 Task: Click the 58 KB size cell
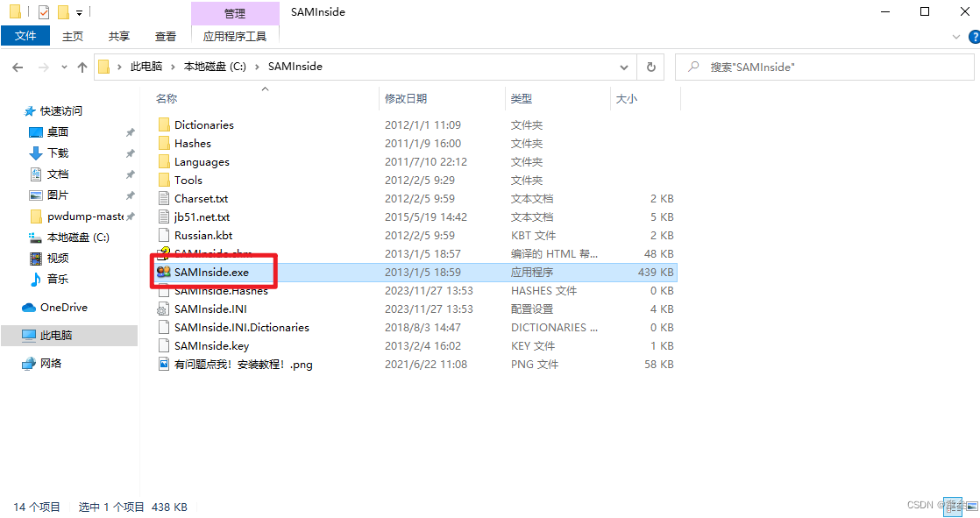pos(659,365)
